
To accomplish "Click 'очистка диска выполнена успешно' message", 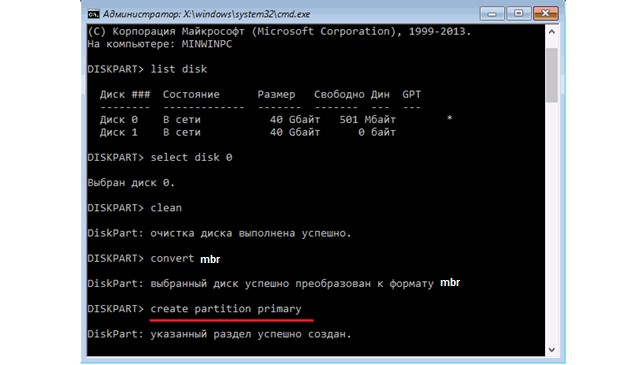I will click(x=251, y=234).
